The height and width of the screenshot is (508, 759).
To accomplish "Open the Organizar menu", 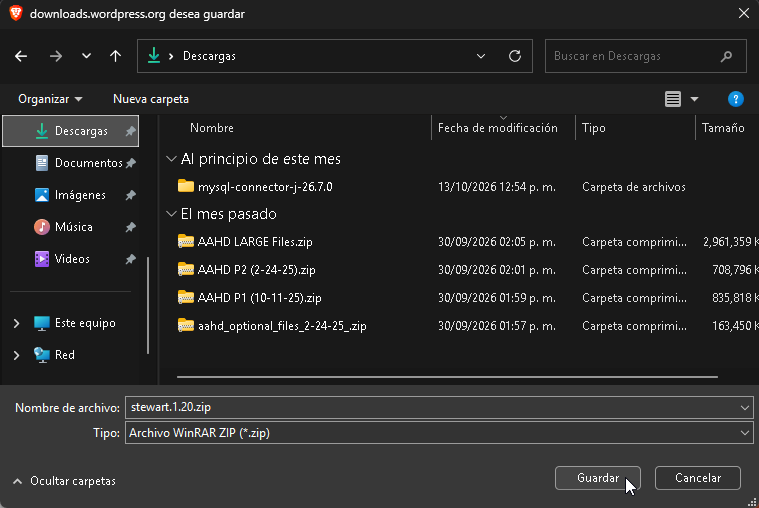I will point(50,99).
